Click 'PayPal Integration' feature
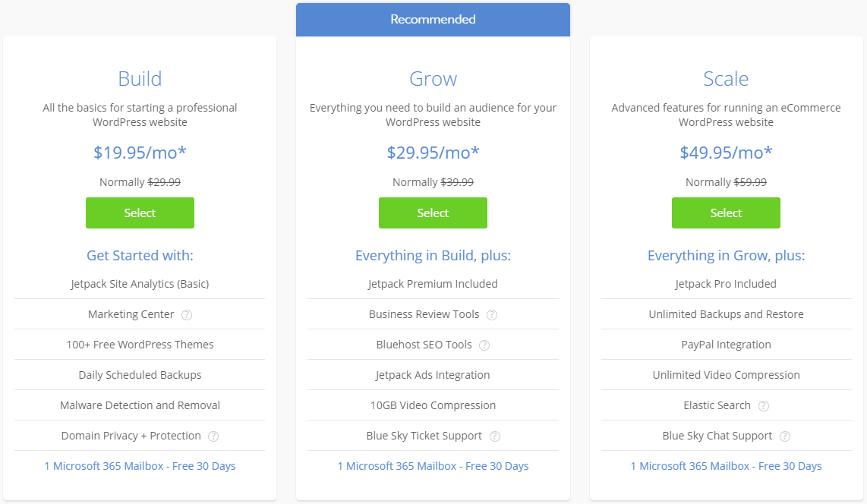The width and height of the screenshot is (867, 504). coord(726,345)
